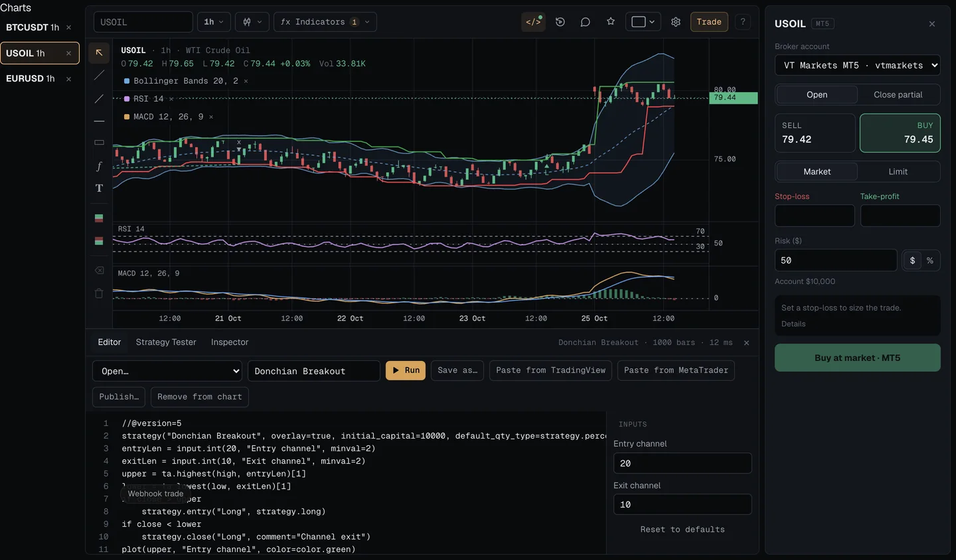Image resolution: width=956 pixels, height=560 pixels.
Task: Click the RSI 14 purple color swatch
Action: 127,99
